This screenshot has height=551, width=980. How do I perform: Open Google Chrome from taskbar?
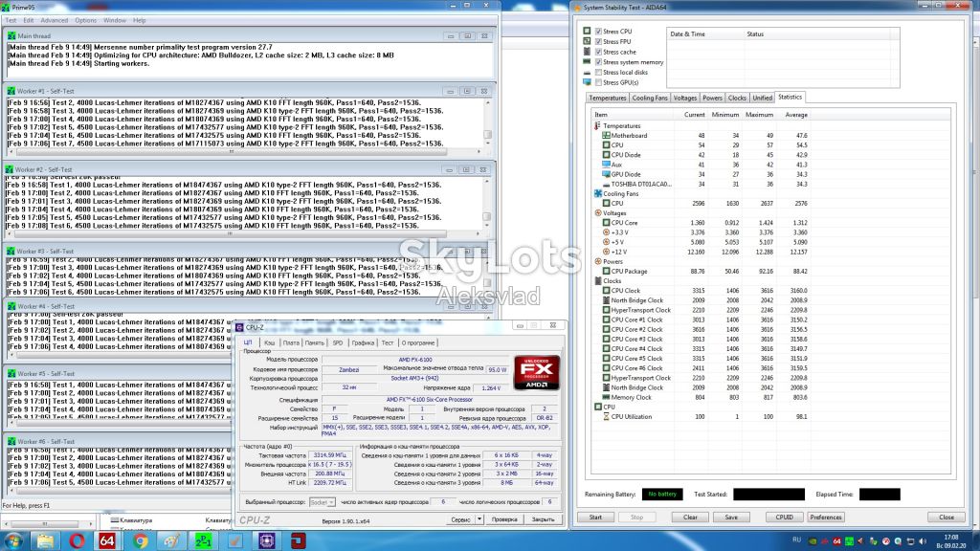[x=140, y=540]
